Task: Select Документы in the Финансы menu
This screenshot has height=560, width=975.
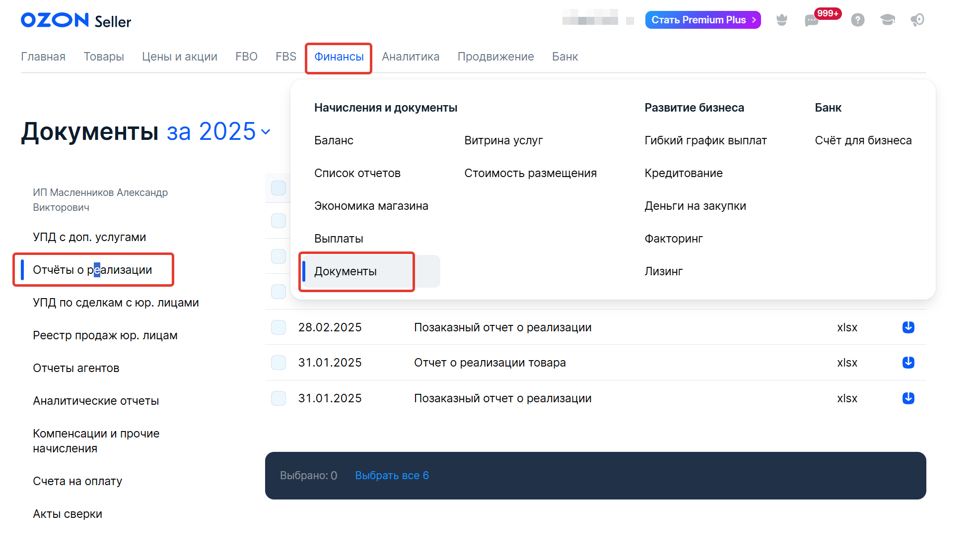Action: pos(371,271)
